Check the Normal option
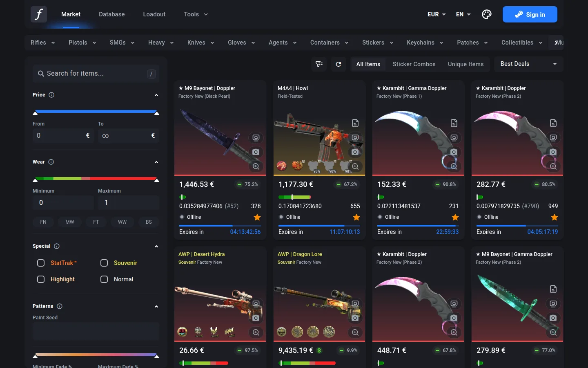This screenshot has width=588, height=368. [104, 279]
